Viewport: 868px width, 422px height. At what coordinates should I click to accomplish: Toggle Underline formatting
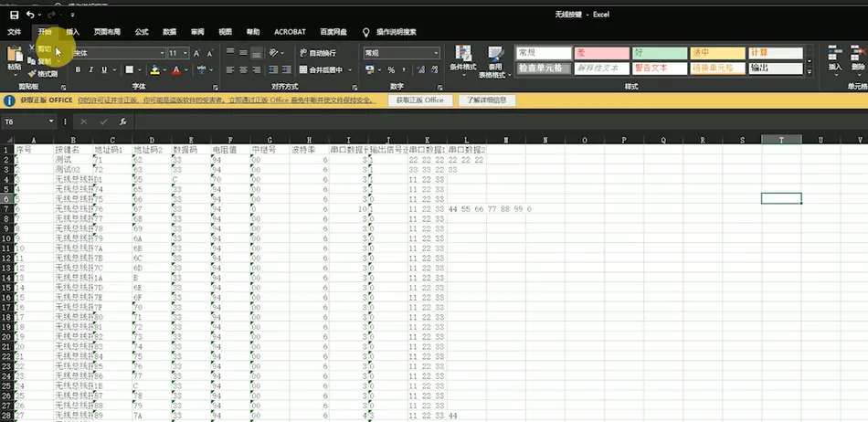click(104, 69)
